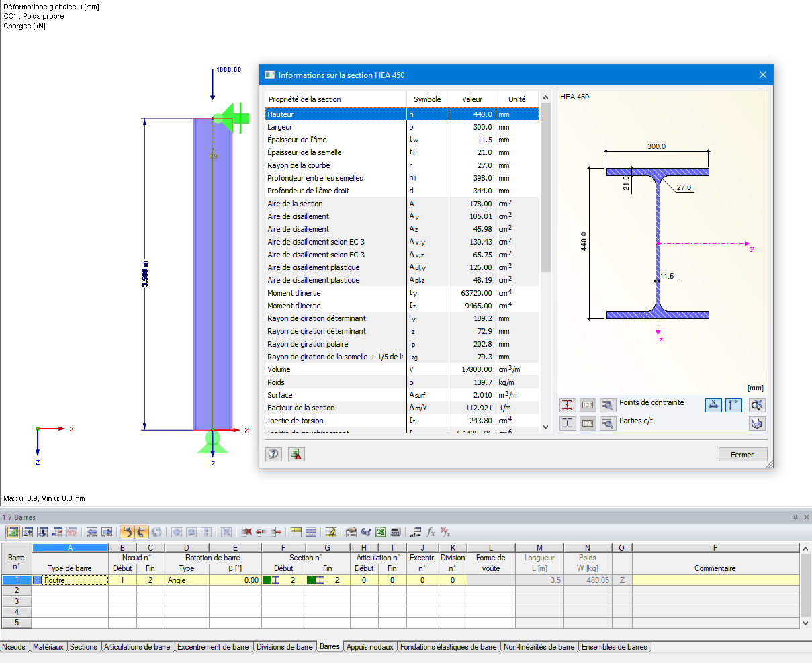Print the HEA 450 section info
Screen dimensions: 812x663
point(757,423)
